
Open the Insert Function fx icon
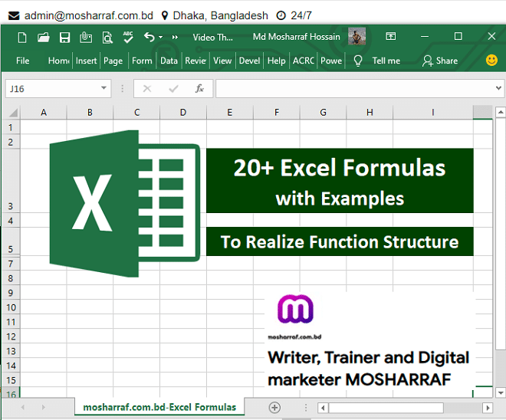(199, 88)
